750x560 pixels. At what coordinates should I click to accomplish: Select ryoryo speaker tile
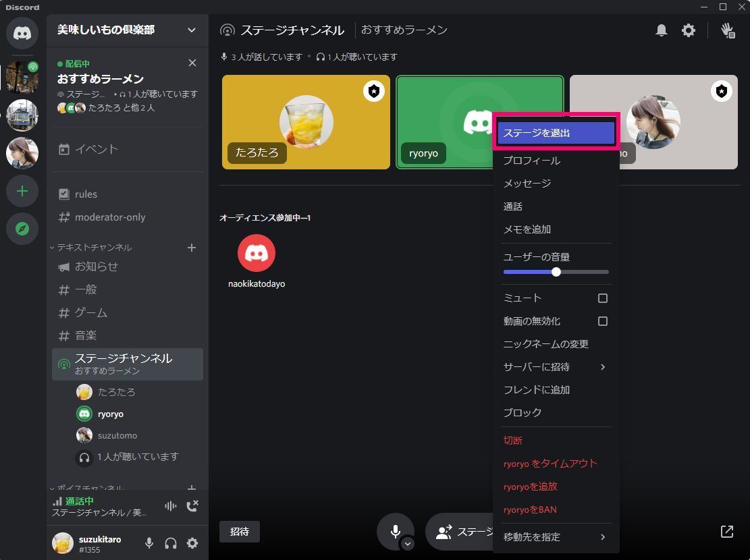coord(444,122)
